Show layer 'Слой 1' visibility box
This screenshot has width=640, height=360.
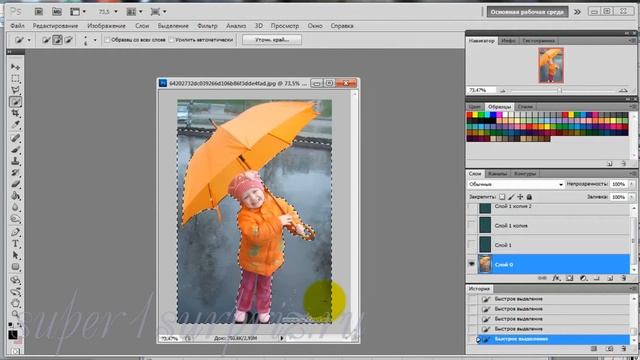pos(472,245)
